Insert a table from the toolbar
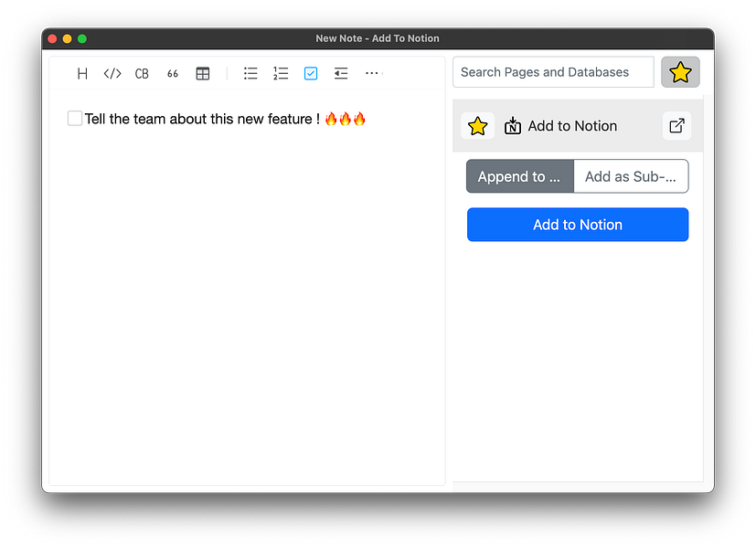The width and height of the screenshot is (756, 548). pyautogui.click(x=202, y=73)
